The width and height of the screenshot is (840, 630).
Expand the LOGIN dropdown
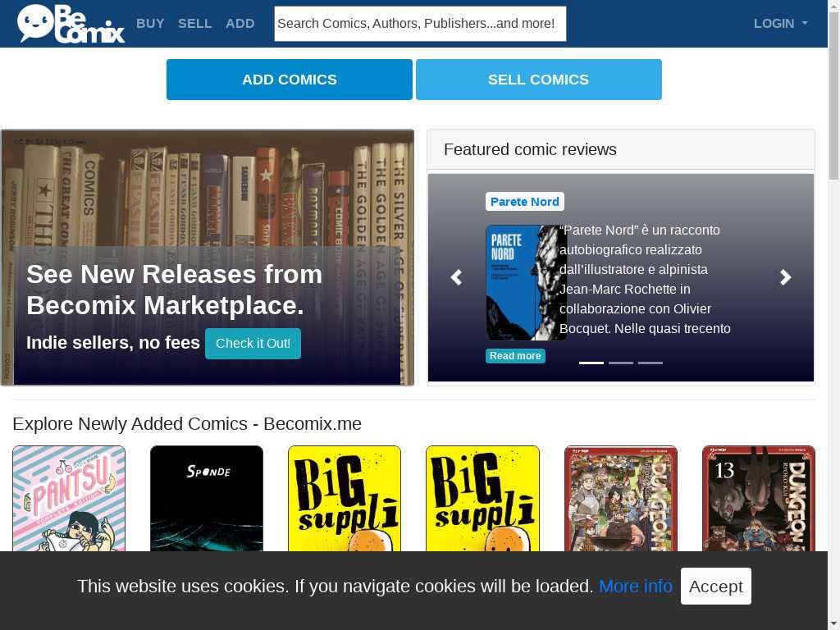(781, 24)
